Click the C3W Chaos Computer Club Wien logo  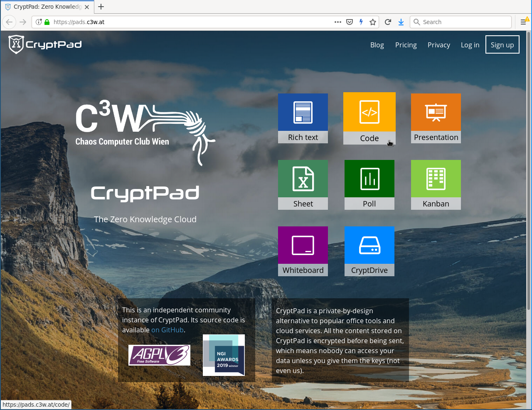[145, 132]
